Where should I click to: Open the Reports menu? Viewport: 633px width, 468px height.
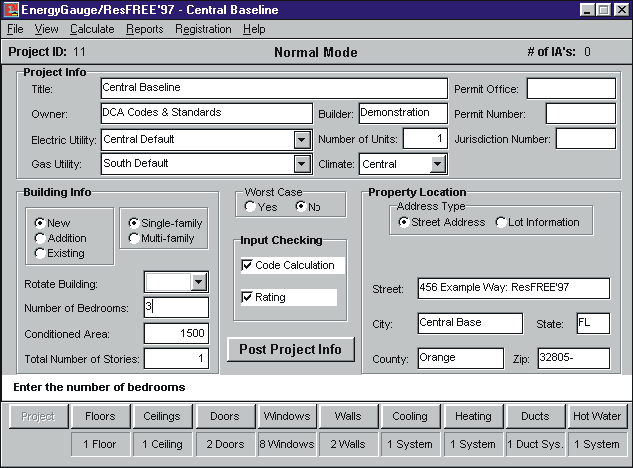[145, 29]
